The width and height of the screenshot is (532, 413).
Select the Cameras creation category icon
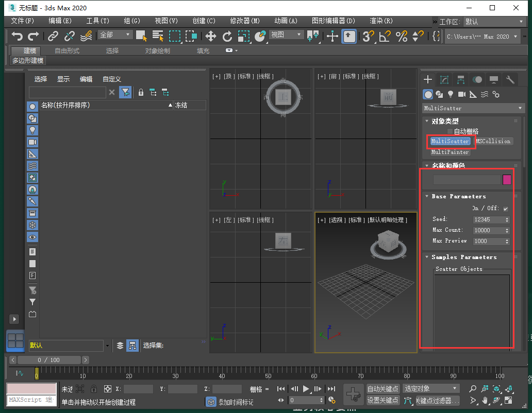[x=462, y=94]
